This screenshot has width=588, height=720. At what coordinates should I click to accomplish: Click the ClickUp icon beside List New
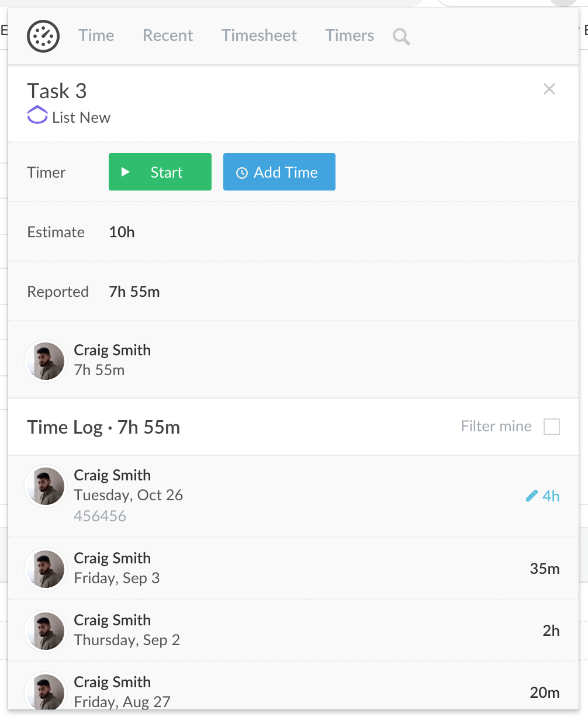tap(37, 116)
